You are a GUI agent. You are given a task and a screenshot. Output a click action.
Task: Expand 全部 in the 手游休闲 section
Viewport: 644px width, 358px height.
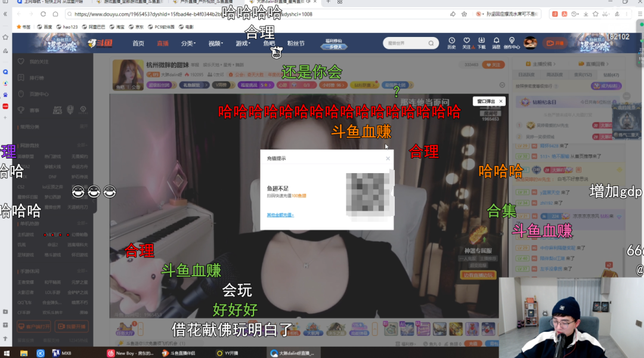click(x=81, y=271)
